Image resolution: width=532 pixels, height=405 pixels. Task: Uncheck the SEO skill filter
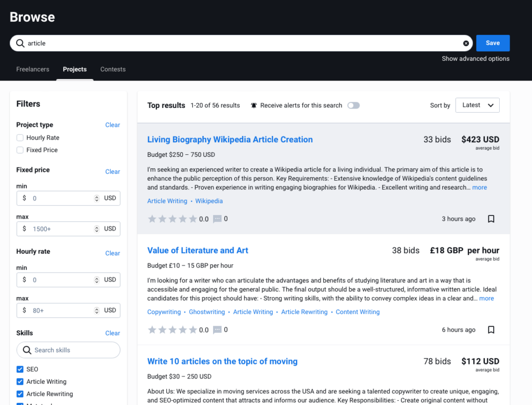pyautogui.click(x=20, y=369)
